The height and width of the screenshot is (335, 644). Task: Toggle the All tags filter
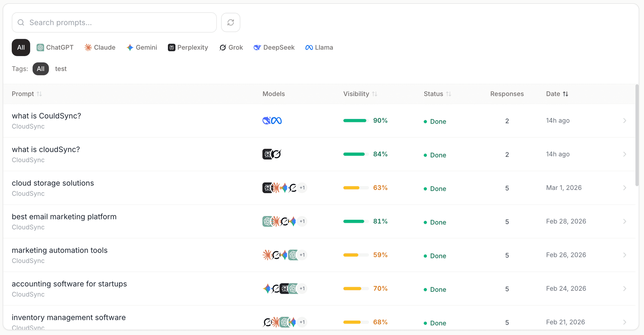pyautogui.click(x=41, y=69)
